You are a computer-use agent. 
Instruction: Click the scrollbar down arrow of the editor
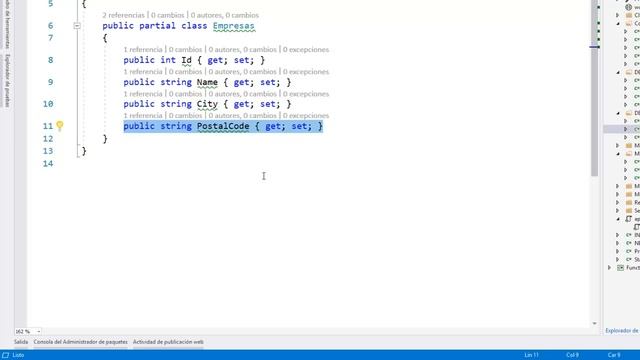point(594,323)
